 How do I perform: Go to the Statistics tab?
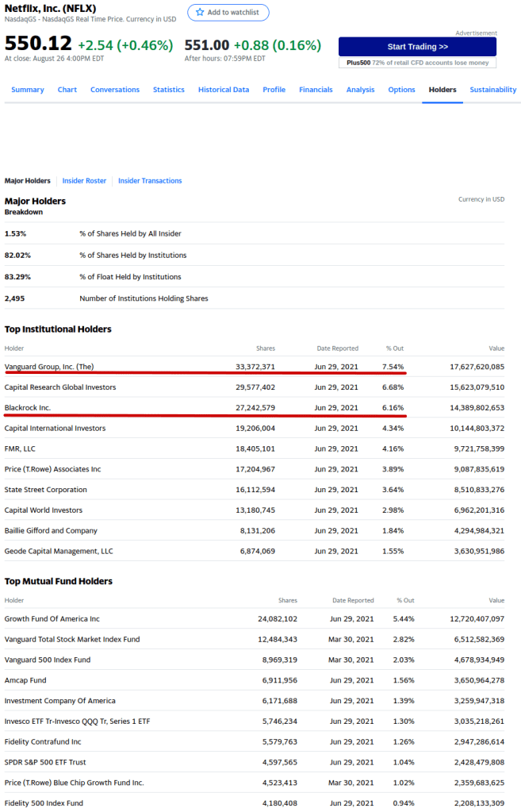169,90
